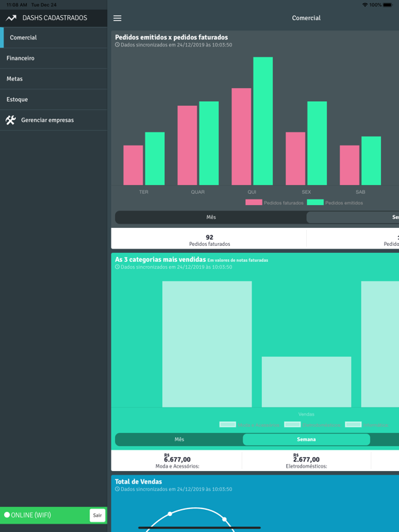Click the Pedidos emitidos x pedidos faturados title
The image size is (399, 532).
tap(171, 37)
